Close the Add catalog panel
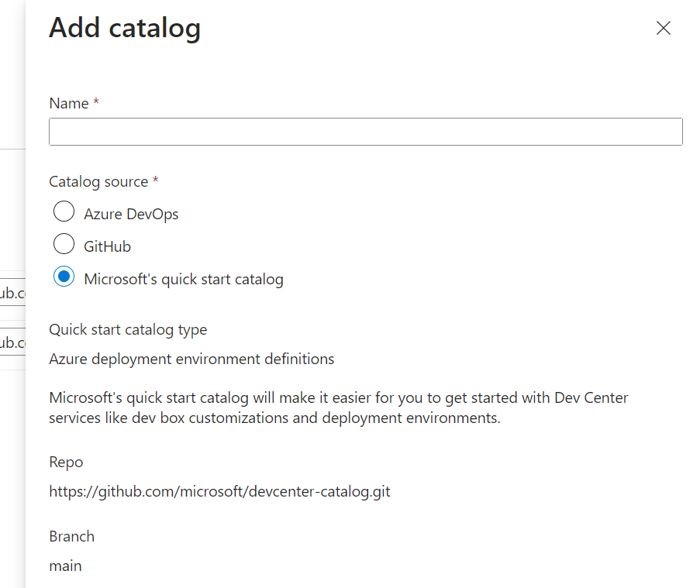The height and width of the screenshot is (588, 700). coord(663,28)
